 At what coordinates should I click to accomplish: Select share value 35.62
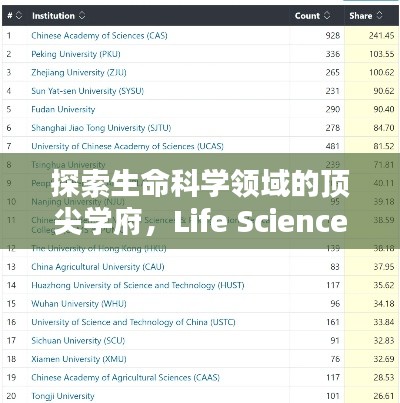click(x=384, y=285)
